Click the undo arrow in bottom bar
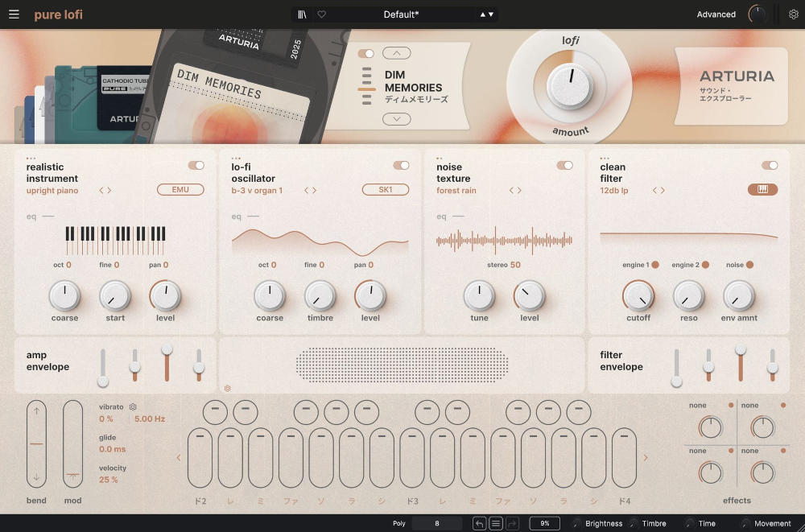Screen dimensions: 805x532 (x=479, y=523)
